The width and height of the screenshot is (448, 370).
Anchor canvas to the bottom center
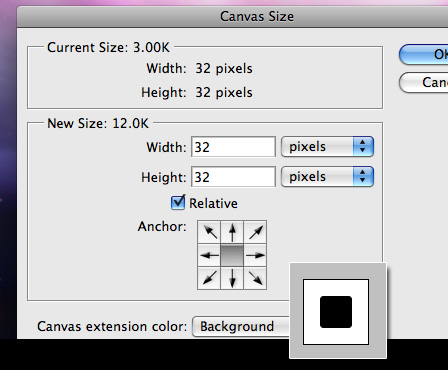232,278
